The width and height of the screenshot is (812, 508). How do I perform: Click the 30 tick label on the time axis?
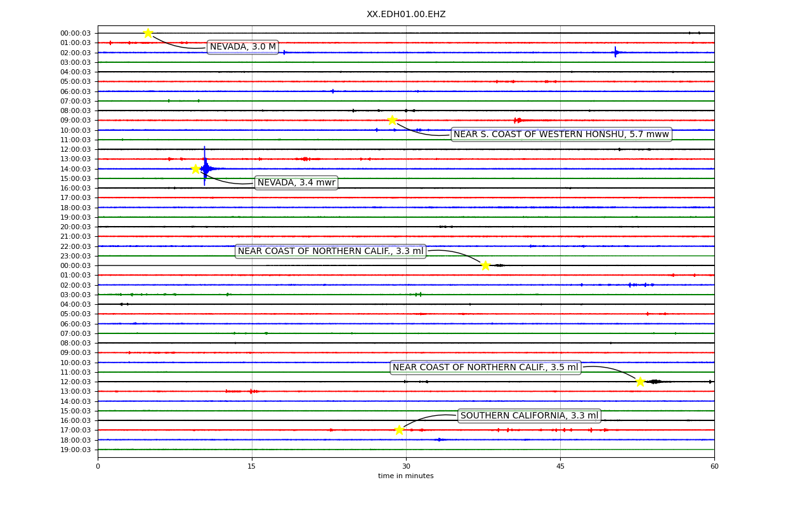406,467
